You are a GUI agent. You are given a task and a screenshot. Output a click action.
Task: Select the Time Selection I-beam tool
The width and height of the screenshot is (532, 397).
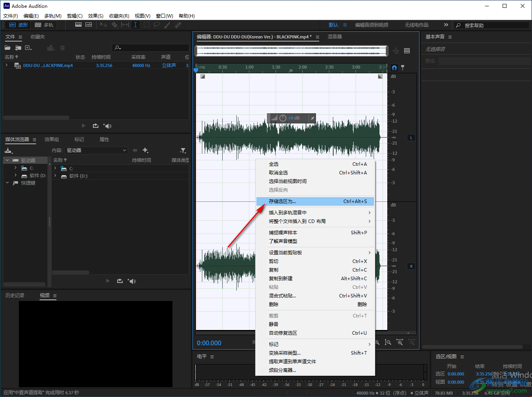[x=135, y=25]
